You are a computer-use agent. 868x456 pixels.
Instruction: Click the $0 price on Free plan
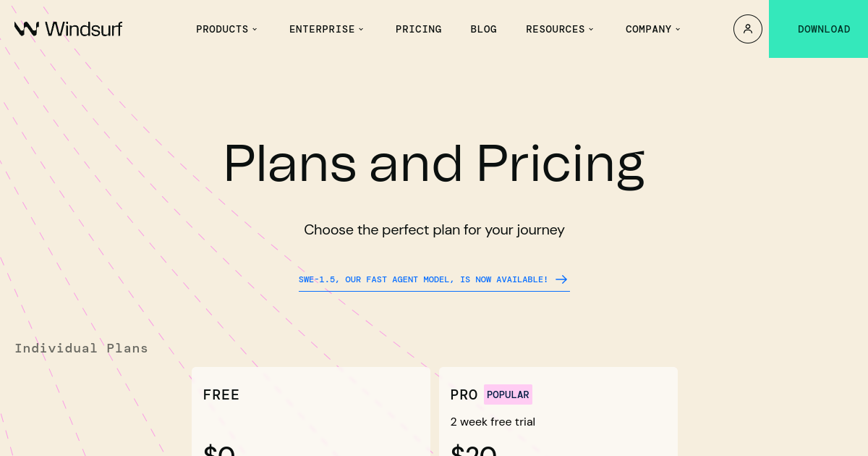point(219,450)
